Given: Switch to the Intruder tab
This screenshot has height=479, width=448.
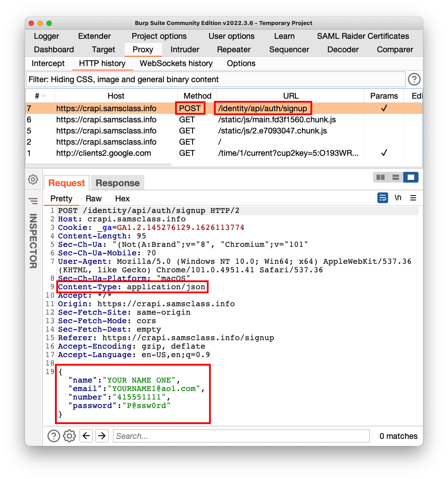Looking at the screenshot, I should pyautogui.click(x=185, y=50).
